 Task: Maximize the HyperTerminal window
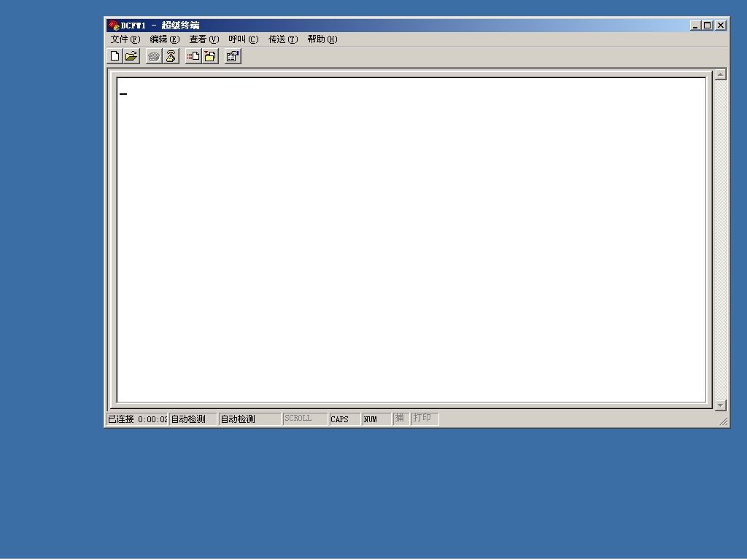[x=708, y=26]
